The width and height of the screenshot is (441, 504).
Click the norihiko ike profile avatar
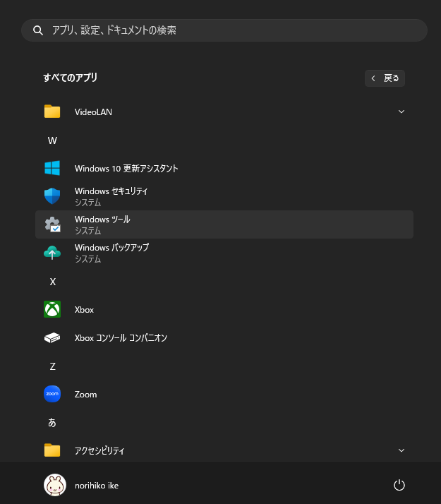click(55, 485)
